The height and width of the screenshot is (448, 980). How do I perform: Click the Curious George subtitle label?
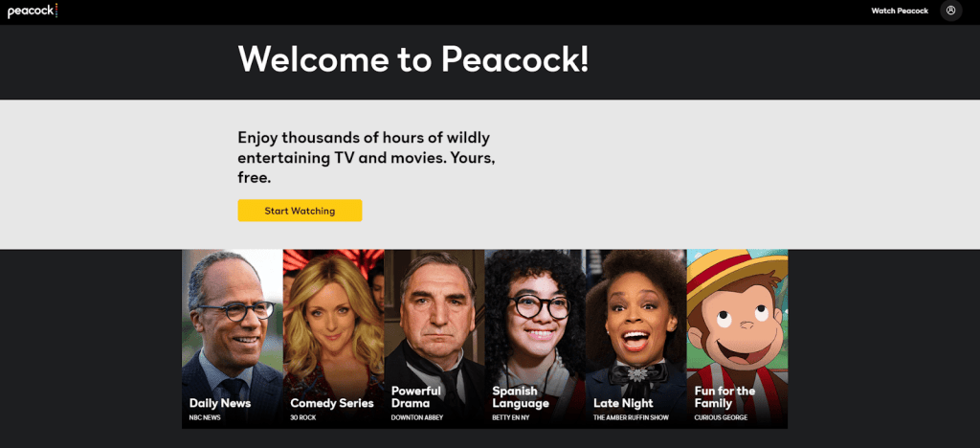pos(721,418)
